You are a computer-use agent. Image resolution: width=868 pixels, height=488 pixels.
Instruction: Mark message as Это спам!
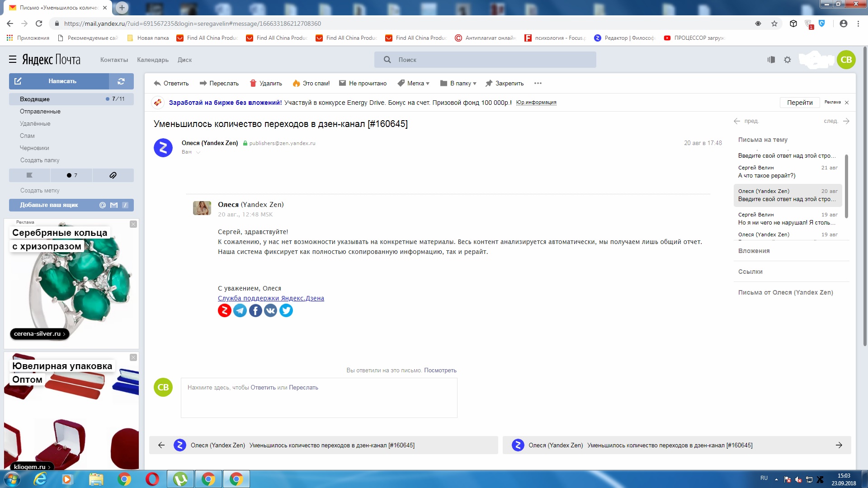pyautogui.click(x=311, y=83)
